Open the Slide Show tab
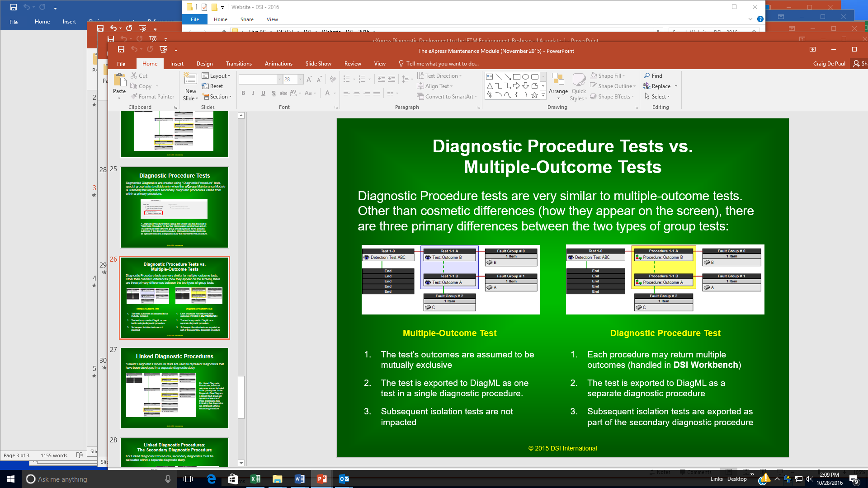The width and height of the screenshot is (868, 488). point(318,64)
